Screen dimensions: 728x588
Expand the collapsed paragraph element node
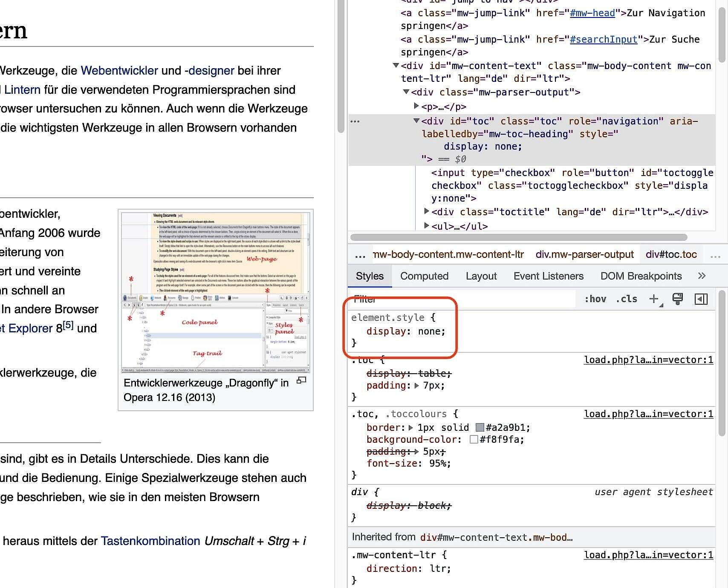(x=416, y=106)
